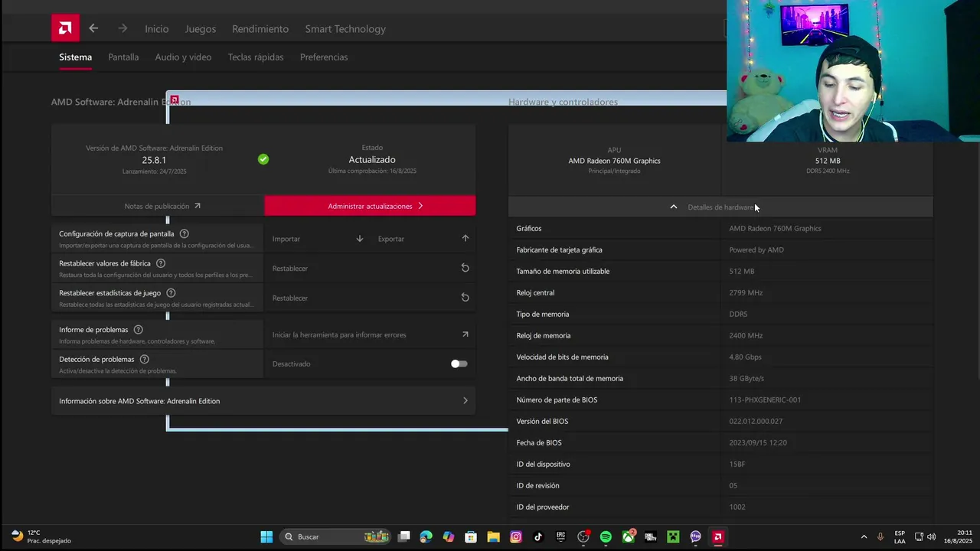This screenshot has width=980, height=551.
Task: Select Fecha de BIOS 2023/09/15 12:20
Action: (758, 442)
